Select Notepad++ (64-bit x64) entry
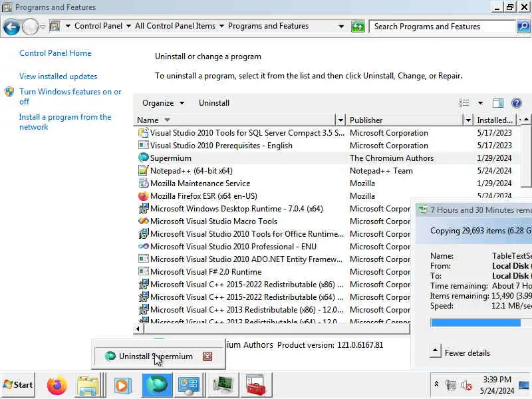This screenshot has width=532, height=399. coord(328,171)
